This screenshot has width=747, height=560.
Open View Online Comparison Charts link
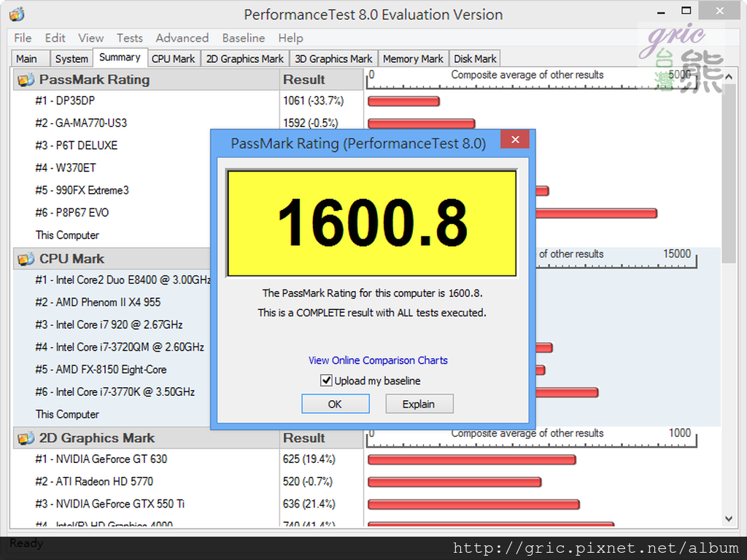pyautogui.click(x=378, y=360)
